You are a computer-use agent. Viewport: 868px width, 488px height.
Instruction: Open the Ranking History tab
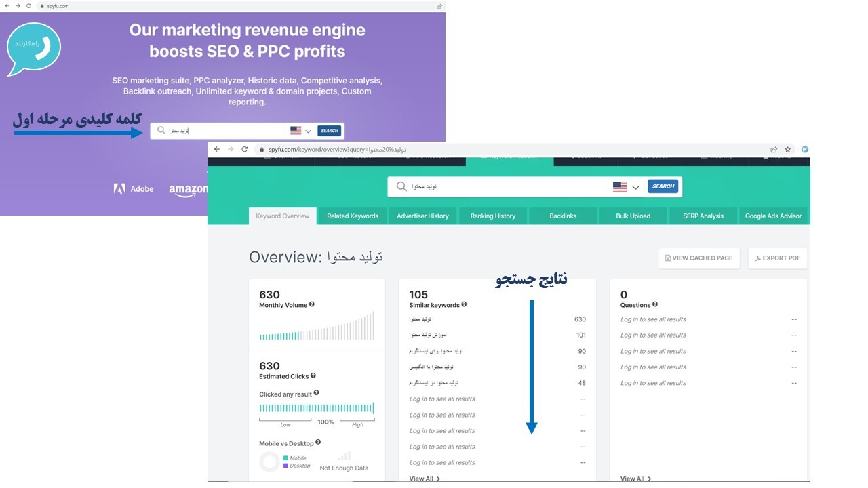(x=493, y=216)
